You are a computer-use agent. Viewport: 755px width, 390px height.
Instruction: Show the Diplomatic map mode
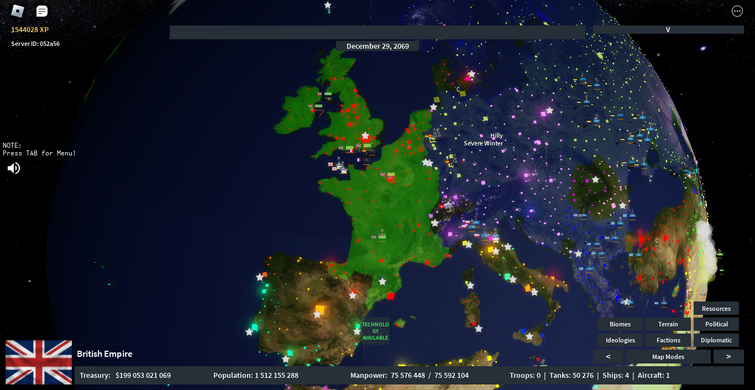click(716, 340)
